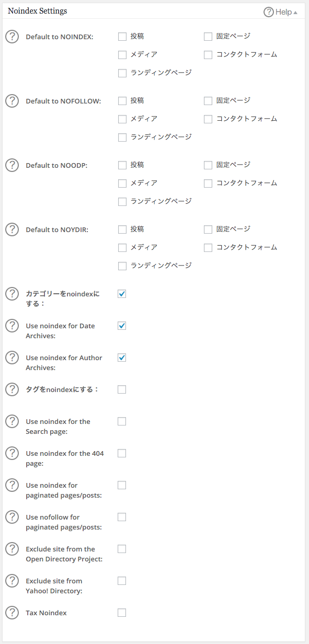This screenshot has width=309, height=644.
Task: Disable Use noindex for Author Archives
Action: click(122, 358)
